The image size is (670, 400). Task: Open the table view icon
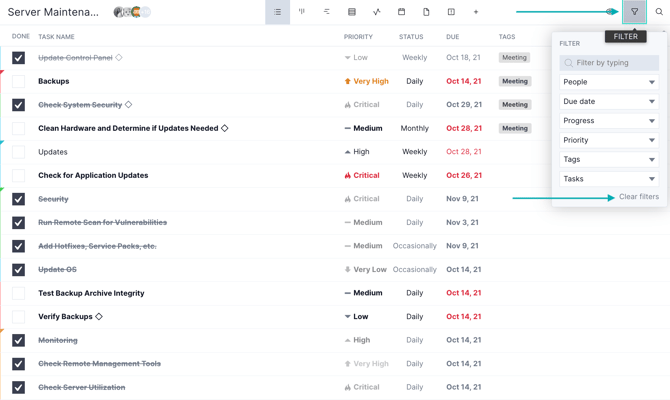tap(352, 12)
